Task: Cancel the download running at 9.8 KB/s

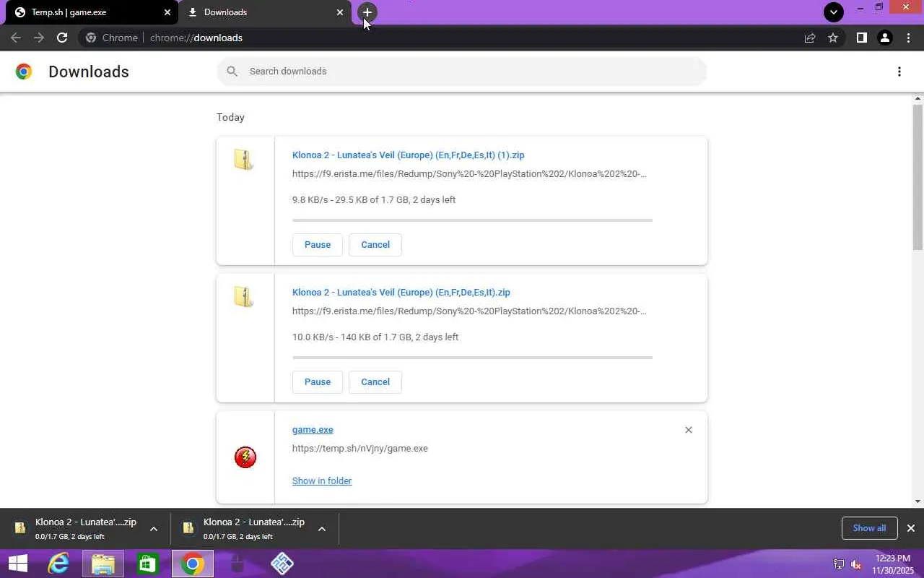Action: (x=375, y=244)
